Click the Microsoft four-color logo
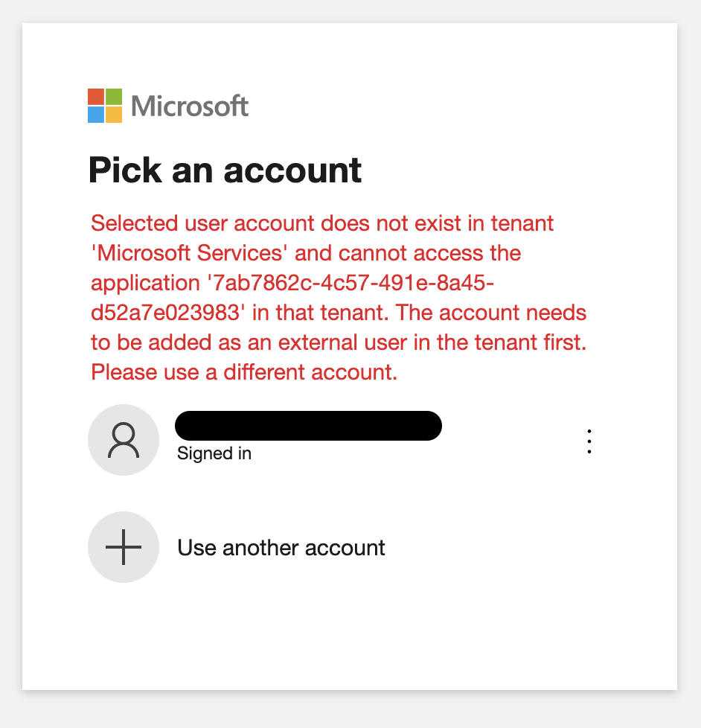Image resolution: width=701 pixels, height=728 pixels. tap(105, 106)
